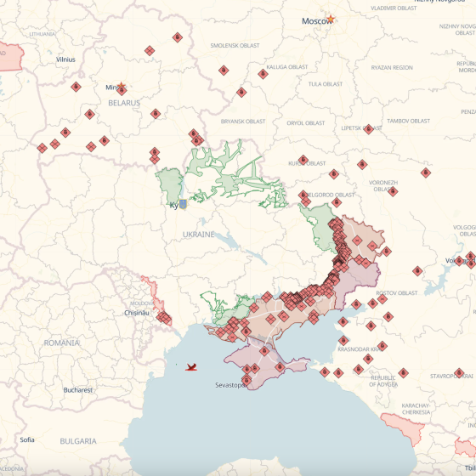This screenshot has width=476, height=476.
Task: Open the marker just below the Smolensk Oblast label
Action: [224, 71]
